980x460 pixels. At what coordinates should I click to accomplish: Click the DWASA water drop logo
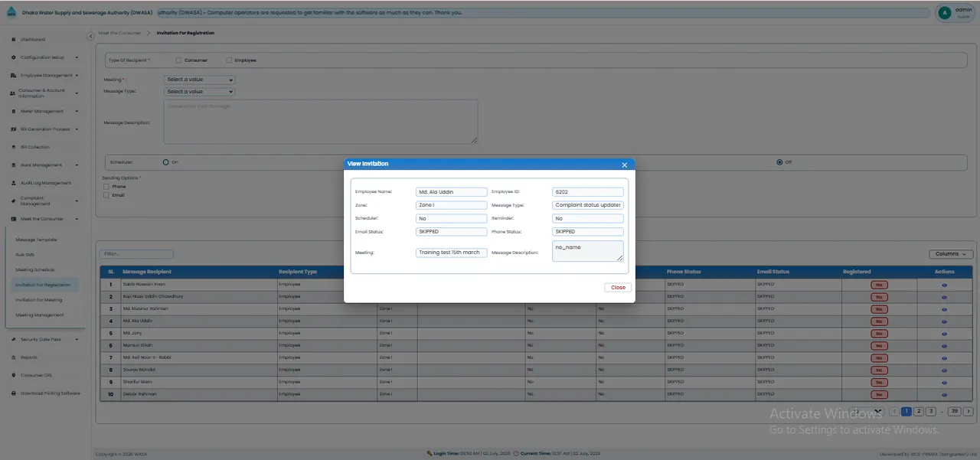(10, 12)
